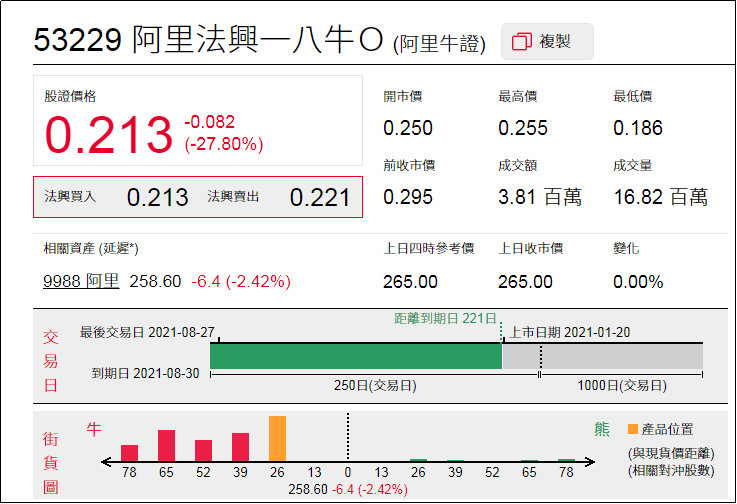Viewport: 737px width, 504px height.
Task: Click the title 53229 阿里法興一八牛O
Action: (x=209, y=39)
